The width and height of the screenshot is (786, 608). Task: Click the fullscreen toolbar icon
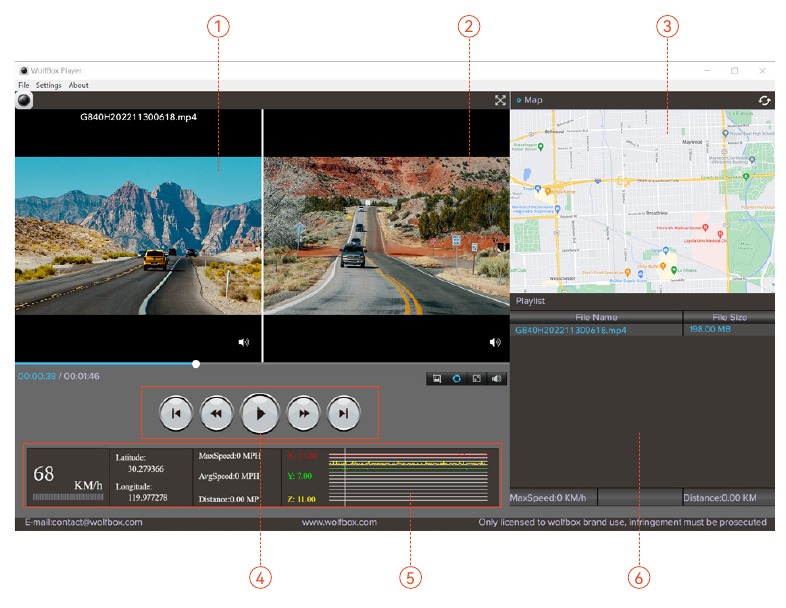pyautogui.click(x=476, y=379)
